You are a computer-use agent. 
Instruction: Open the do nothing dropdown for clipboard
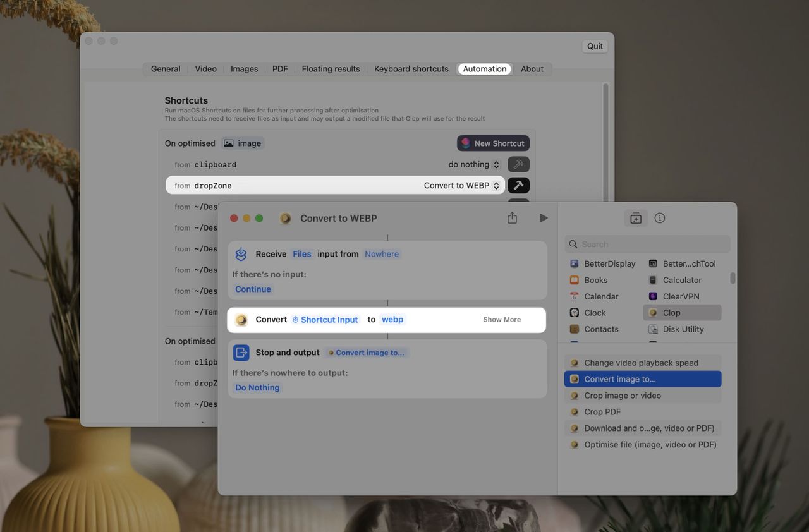pyautogui.click(x=471, y=163)
